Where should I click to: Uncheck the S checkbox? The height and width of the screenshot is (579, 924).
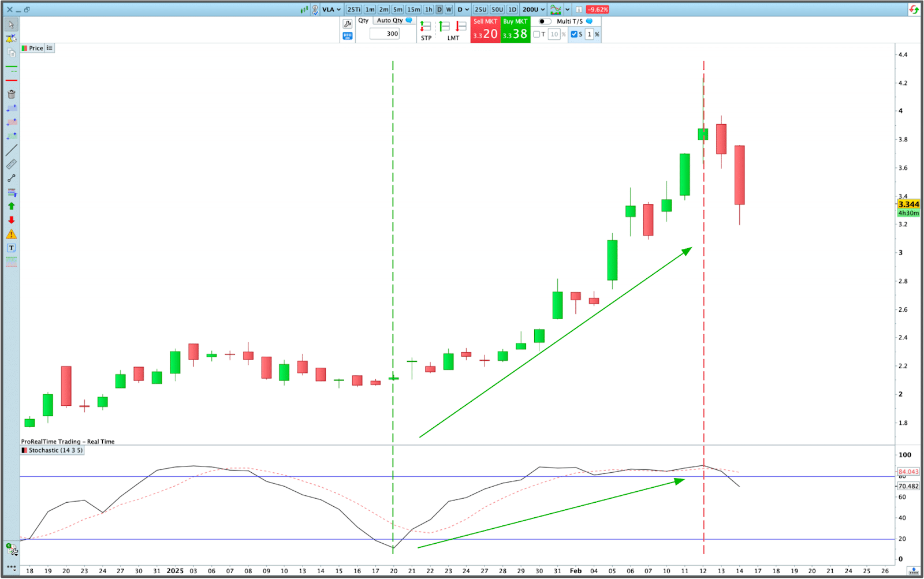click(574, 35)
